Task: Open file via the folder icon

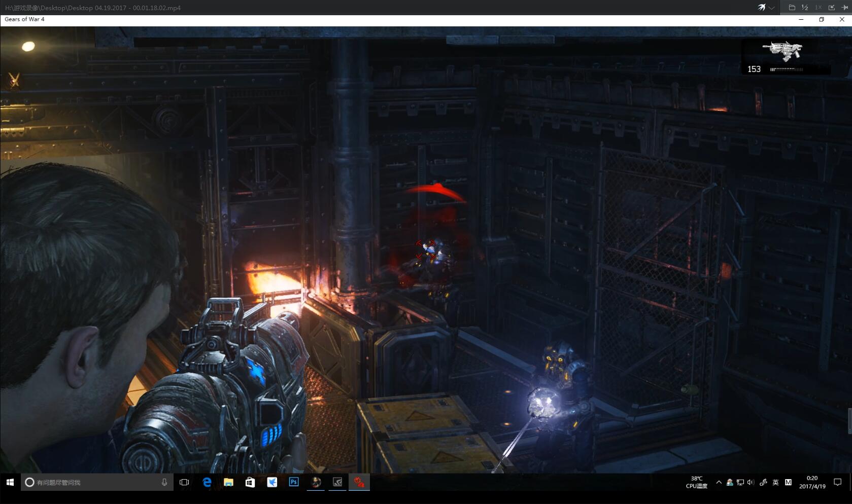Action: [792, 7]
